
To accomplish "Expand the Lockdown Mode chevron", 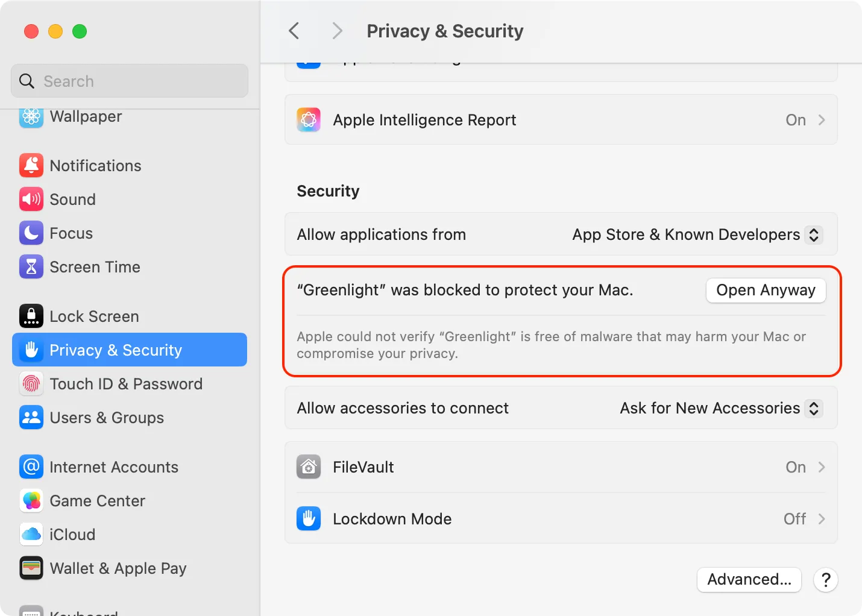I will click(x=821, y=519).
